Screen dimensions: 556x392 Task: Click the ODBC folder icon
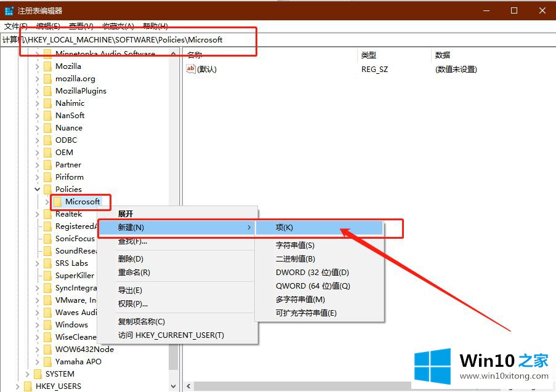click(47, 140)
